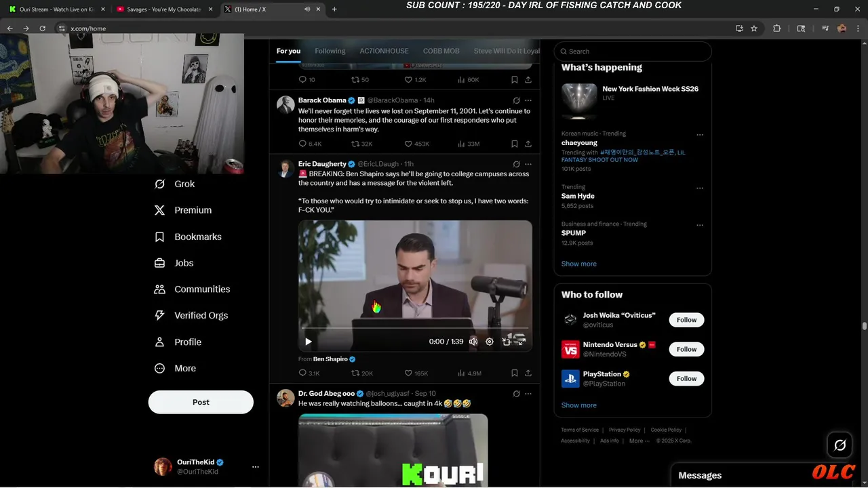
Task: Reply to Eric Daugherty's post
Action: point(309,373)
